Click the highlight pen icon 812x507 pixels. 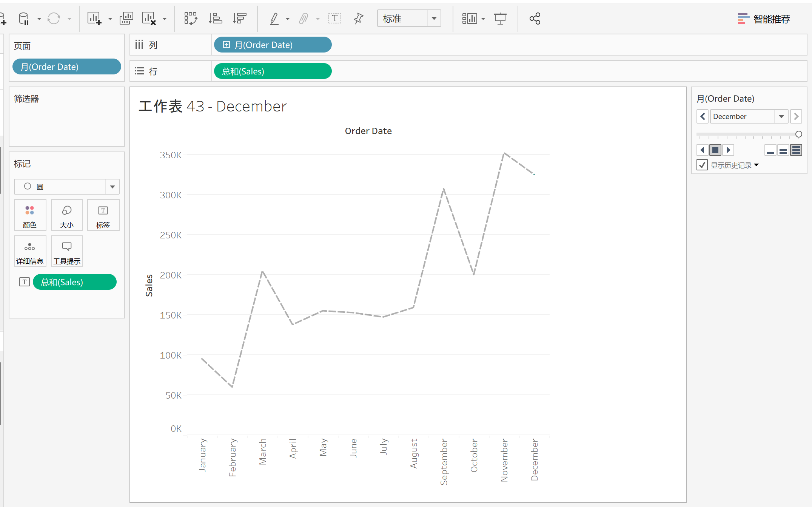(x=275, y=19)
